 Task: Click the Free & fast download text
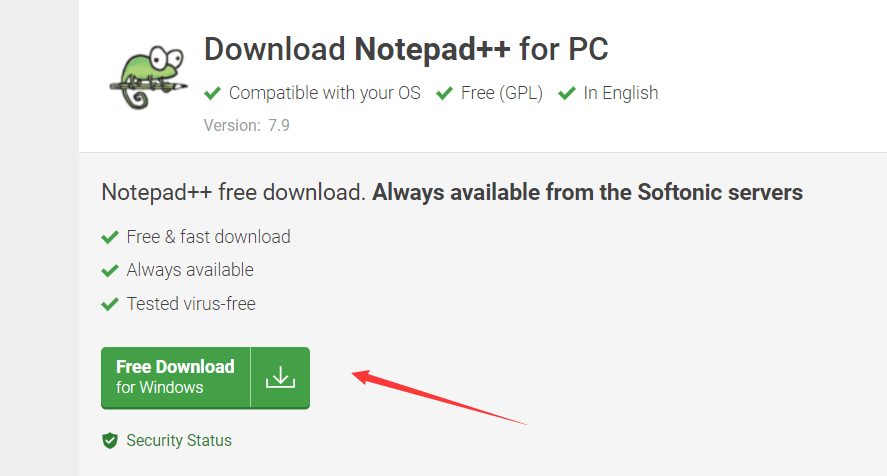click(x=208, y=237)
